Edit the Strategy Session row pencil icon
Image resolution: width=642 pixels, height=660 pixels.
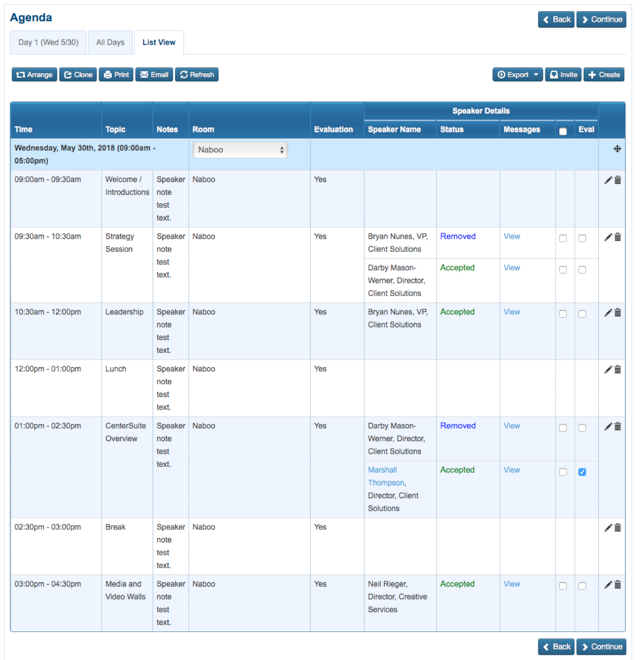pyautogui.click(x=608, y=237)
